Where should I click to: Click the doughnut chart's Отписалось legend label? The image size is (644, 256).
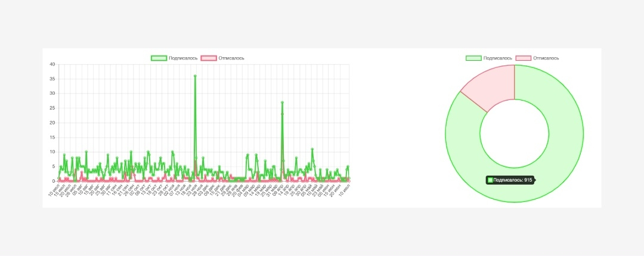546,58
